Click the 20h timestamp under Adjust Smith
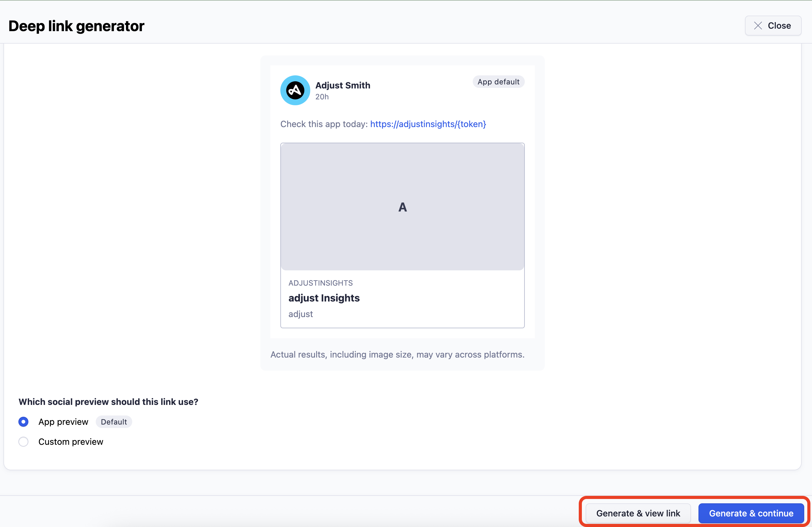812x527 pixels. click(x=322, y=97)
